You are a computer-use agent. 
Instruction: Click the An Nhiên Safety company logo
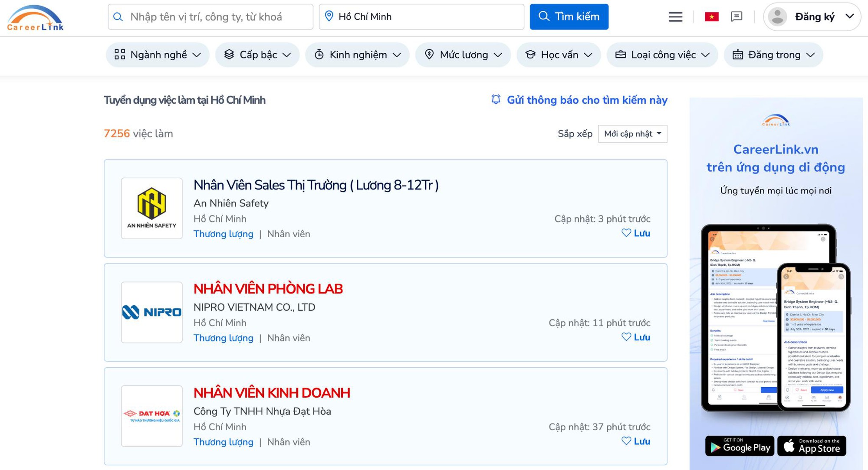tap(151, 209)
